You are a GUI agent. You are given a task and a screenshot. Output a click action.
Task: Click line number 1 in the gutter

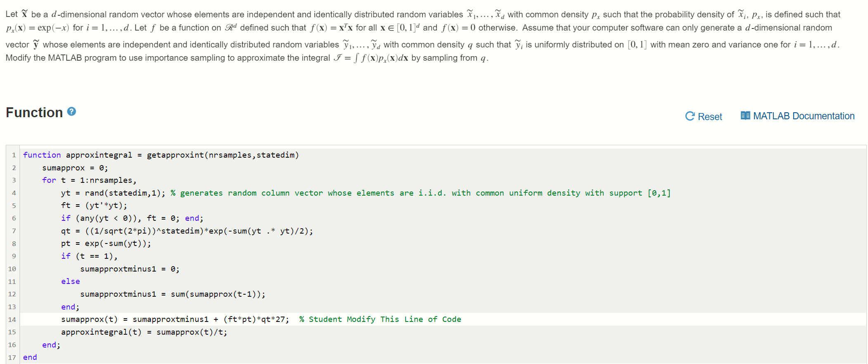coord(14,155)
